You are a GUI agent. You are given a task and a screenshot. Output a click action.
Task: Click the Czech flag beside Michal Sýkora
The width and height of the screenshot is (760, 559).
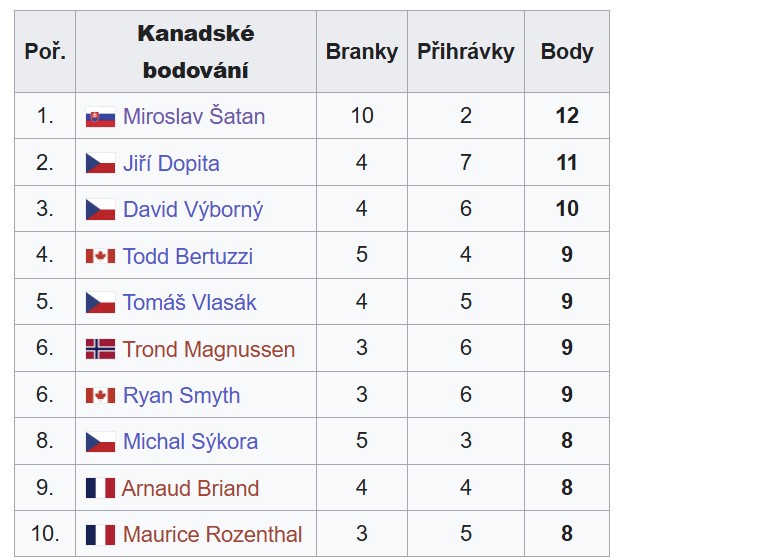[100, 442]
